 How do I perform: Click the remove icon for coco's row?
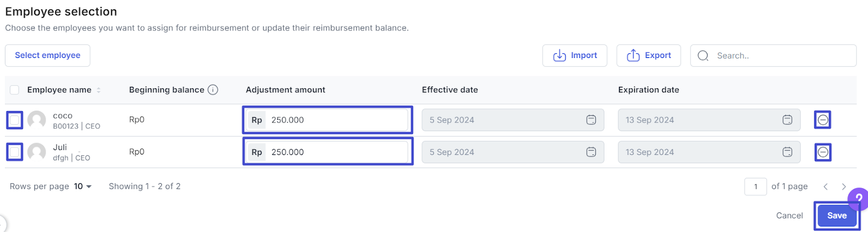tap(822, 120)
